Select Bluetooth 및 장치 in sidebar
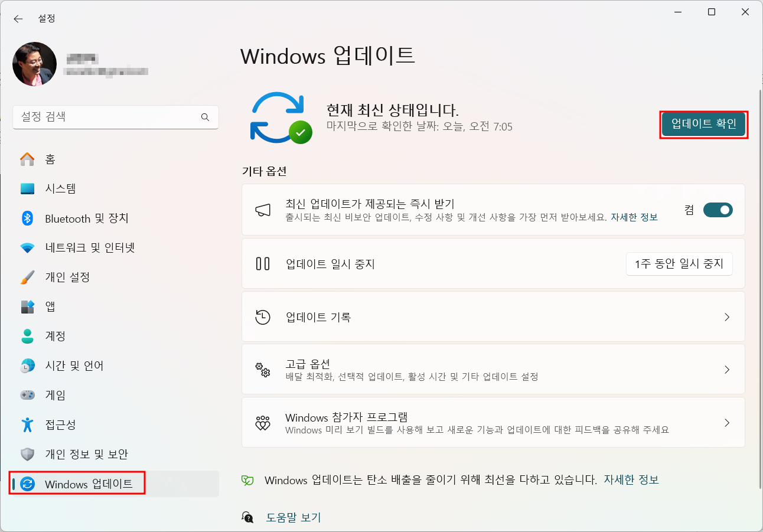The width and height of the screenshot is (763, 532). click(x=116, y=218)
